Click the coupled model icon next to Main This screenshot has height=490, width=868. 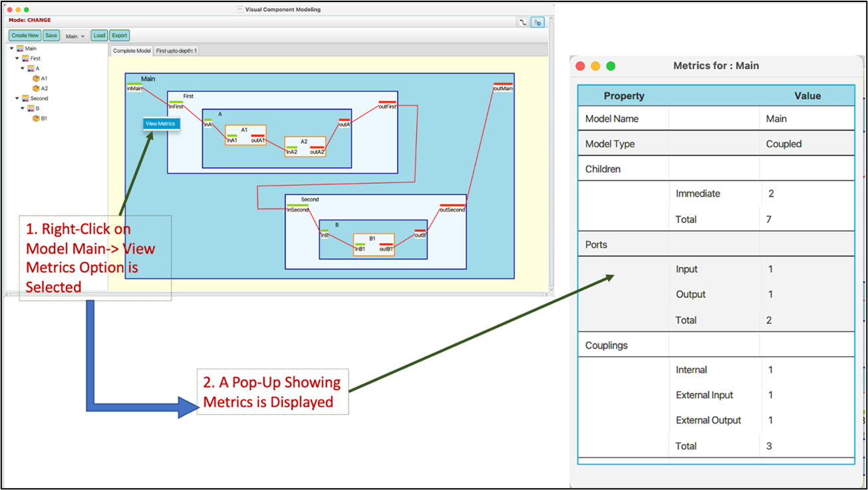coord(19,49)
